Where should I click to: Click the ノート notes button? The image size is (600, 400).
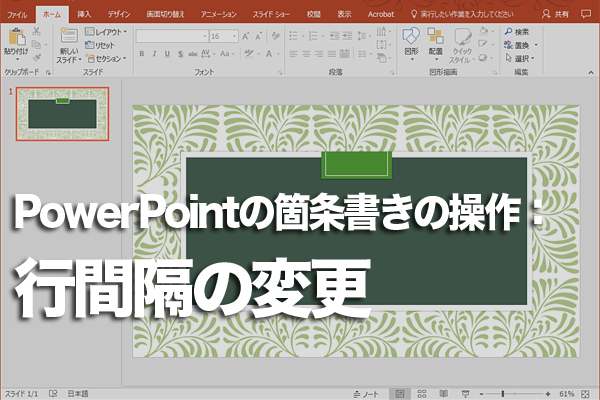(x=366, y=394)
